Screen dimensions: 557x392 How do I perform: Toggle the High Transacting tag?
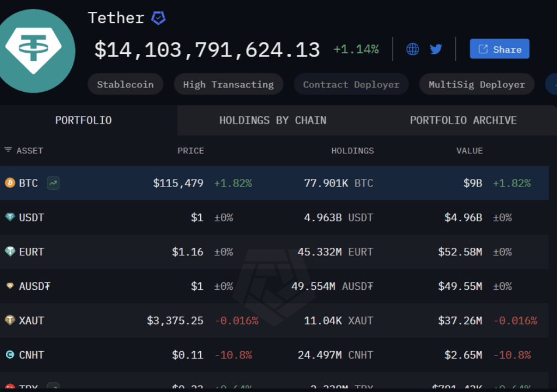[x=228, y=84]
